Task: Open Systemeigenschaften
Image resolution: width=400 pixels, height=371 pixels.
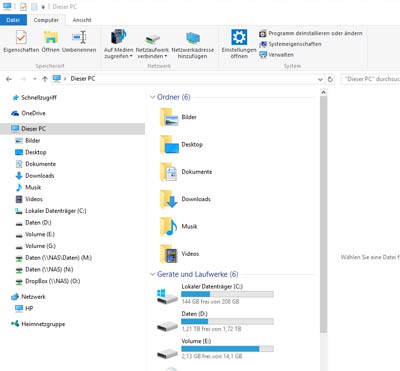Action: 290,44
